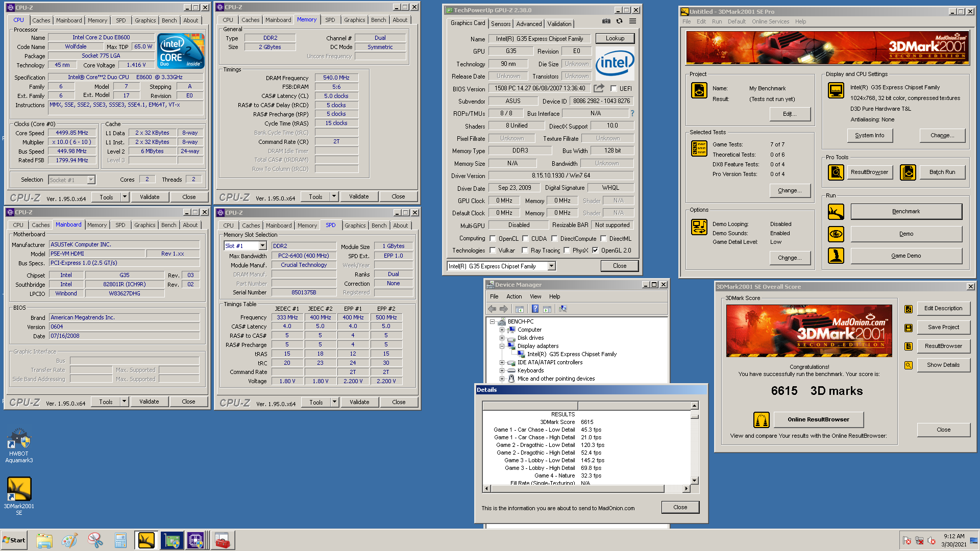The image size is (980, 551).
Task: Click the Lookup button in GPU-Z
Action: point(615,38)
